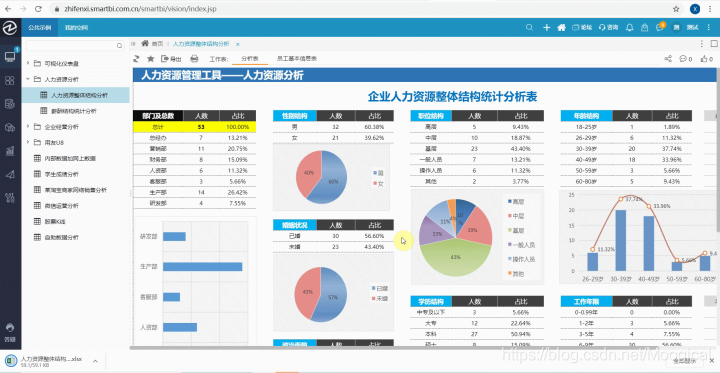Open the cloud cube icon in sidebar
Image resolution: width=720 pixels, height=373 pixels.
click(x=10, y=127)
